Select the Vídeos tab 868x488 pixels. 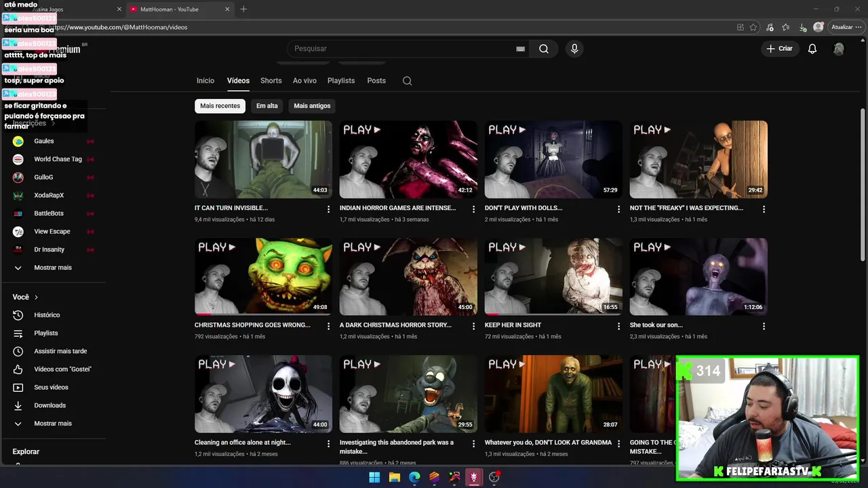click(x=238, y=81)
